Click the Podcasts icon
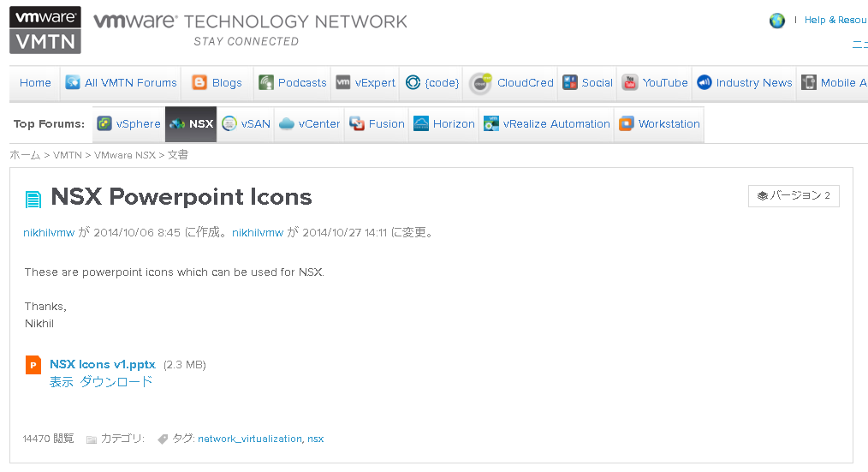This screenshot has height=472, width=868. (266, 82)
